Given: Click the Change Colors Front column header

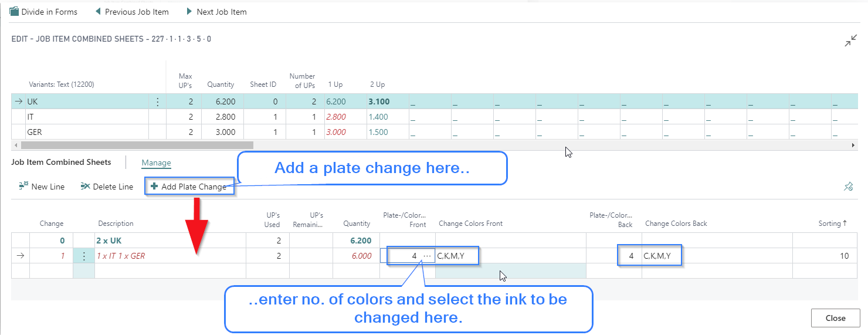Looking at the screenshot, I should 470,224.
